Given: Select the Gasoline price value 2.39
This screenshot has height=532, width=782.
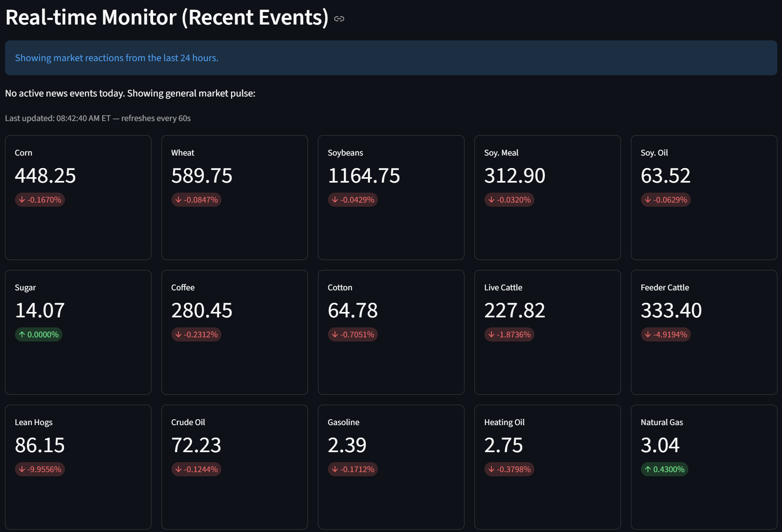Looking at the screenshot, I should coord(347,445).
